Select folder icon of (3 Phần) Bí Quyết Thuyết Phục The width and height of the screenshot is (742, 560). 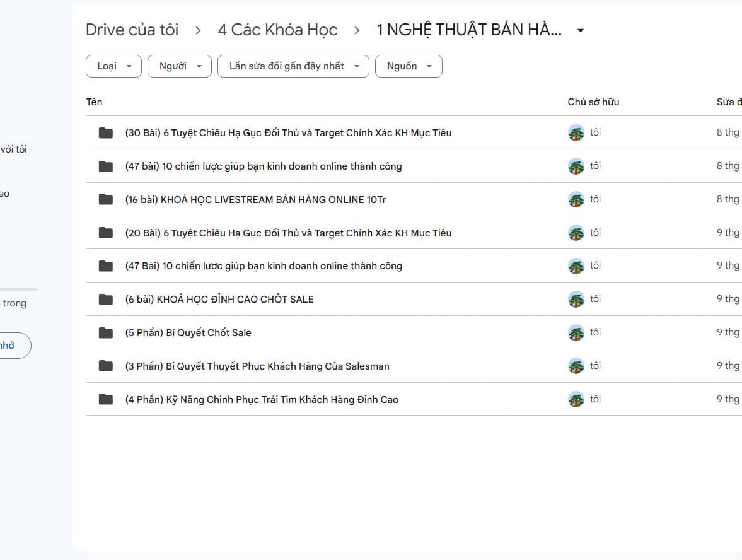click(x=105, y=366)
